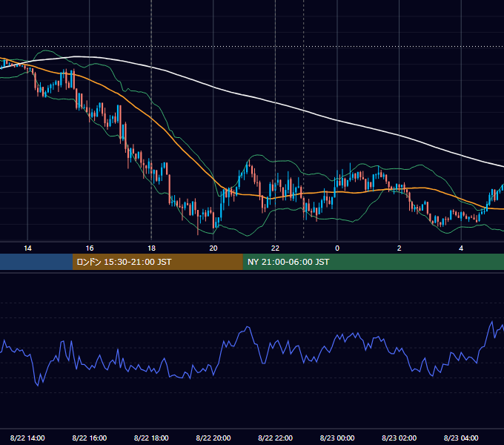Click the ロンドン 15:30-21:00 JST session bar
This screenshot has width=504, height=445.
pos(157,262)
